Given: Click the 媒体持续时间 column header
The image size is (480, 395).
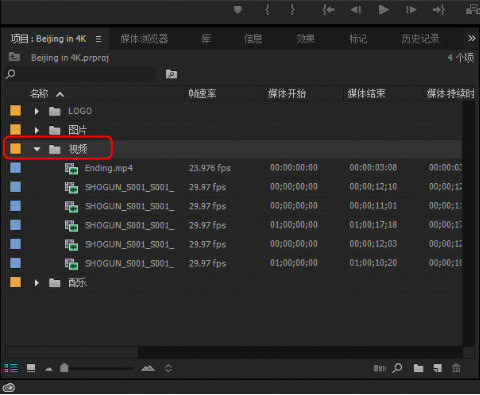Looking at the screenshot, I should tap(450, 94).
